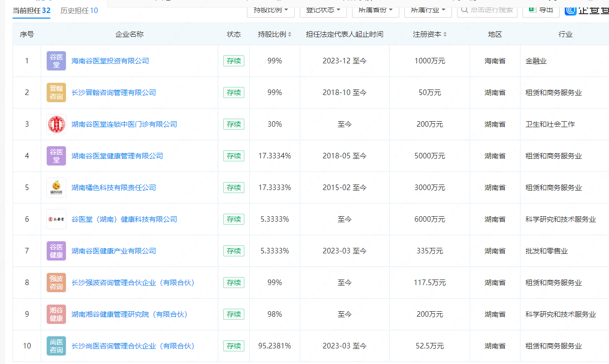The height and width of the screenshot is (364, 609).
Task: Click the search magnifier icon
Action: pos(465,10)
